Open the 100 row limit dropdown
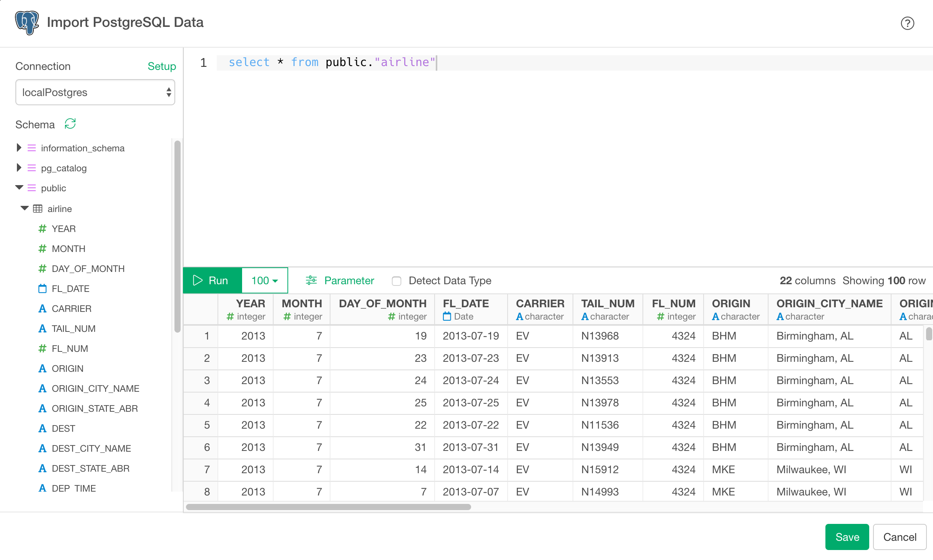 [x=264, y=280]
